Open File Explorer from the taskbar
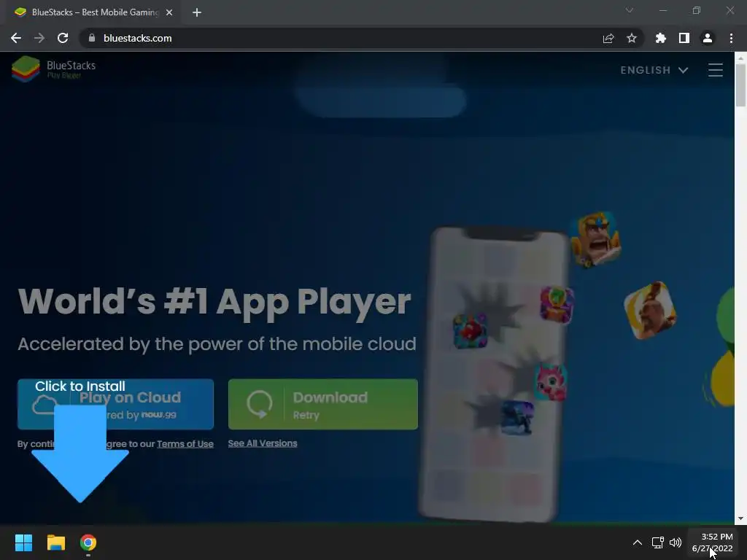Viewport: 747px width, 560px height. tap(55, 542)
